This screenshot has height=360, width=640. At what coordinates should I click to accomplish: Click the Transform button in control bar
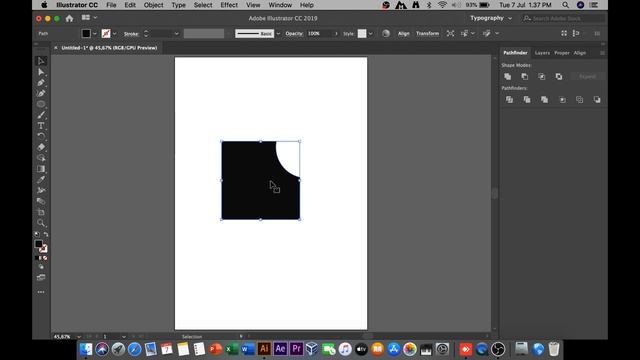click(427, 33)
